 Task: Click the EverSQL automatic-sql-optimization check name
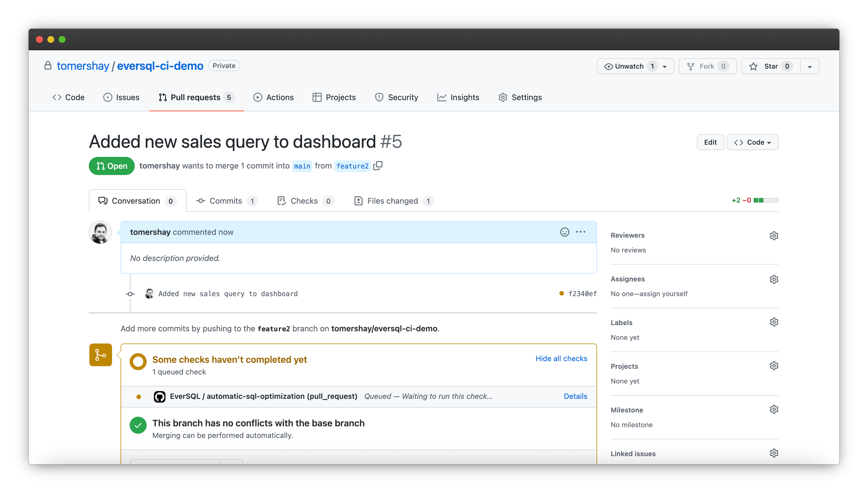pyautogui.click(x=264, y=396)
